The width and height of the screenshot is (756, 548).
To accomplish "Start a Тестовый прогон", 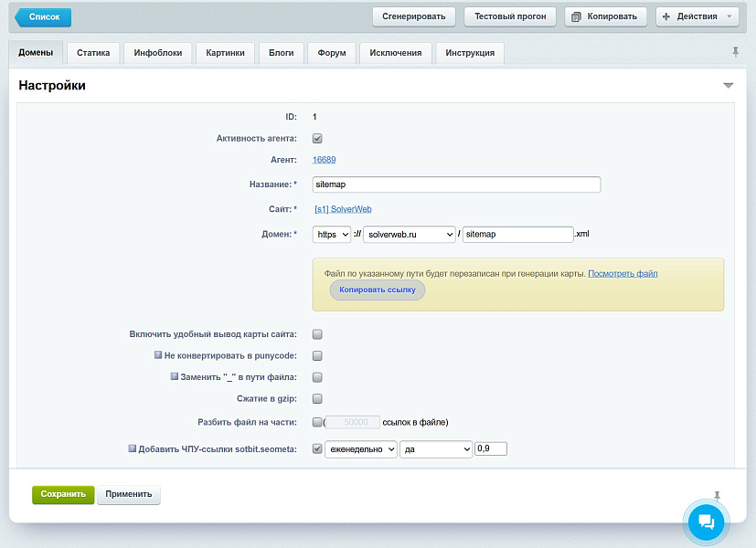I will click(x=510, y=16).
